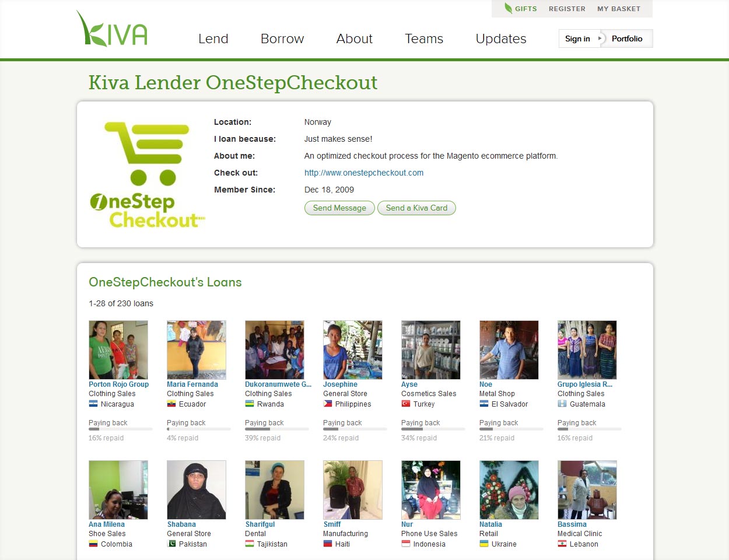Open the Teams menu item
This screenshot has height=560, width=729.
[x=424, y=38]
